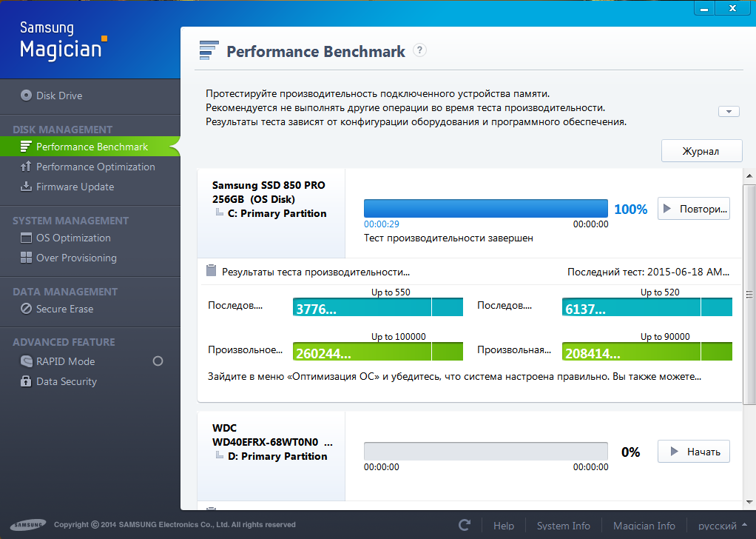Click elapsed time 00:00:29
Viewport: 756px width, 539px height.
coord(382,224)
